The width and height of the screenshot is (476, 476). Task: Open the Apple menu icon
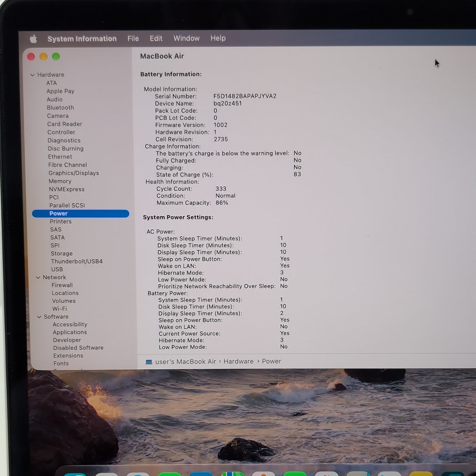34,39
